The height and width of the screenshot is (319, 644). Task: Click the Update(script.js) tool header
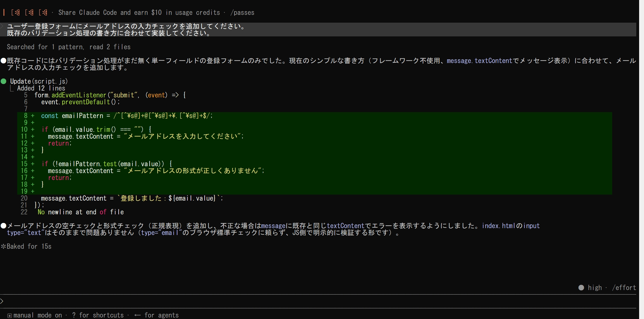coord(39,81)
